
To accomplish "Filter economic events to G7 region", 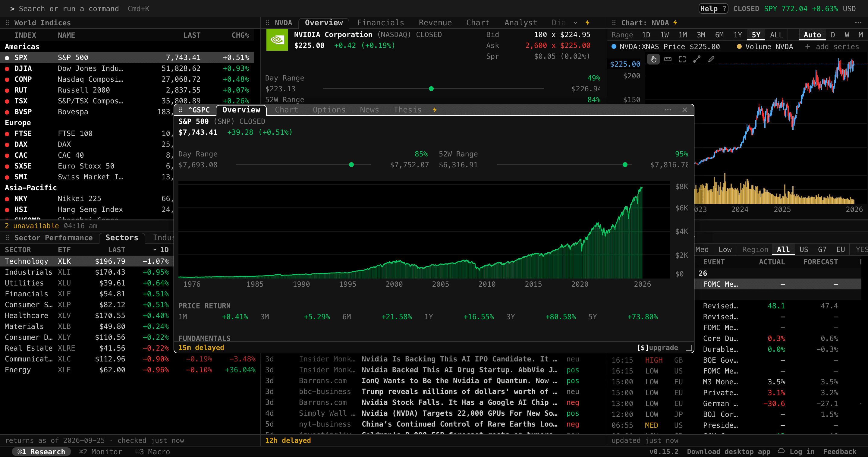I will point(822,249).
